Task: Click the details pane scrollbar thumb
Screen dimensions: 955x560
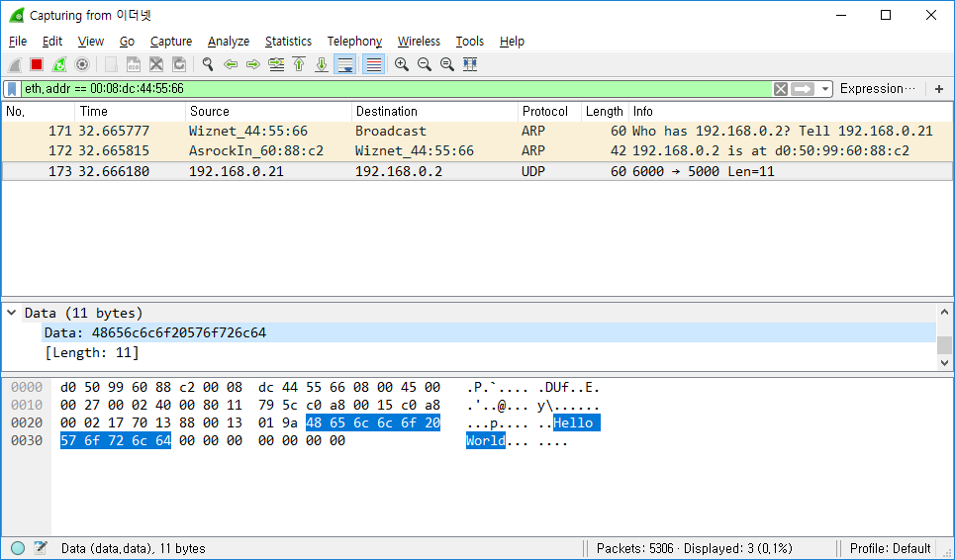Action: pyautogui.click(x=944, y=345)
